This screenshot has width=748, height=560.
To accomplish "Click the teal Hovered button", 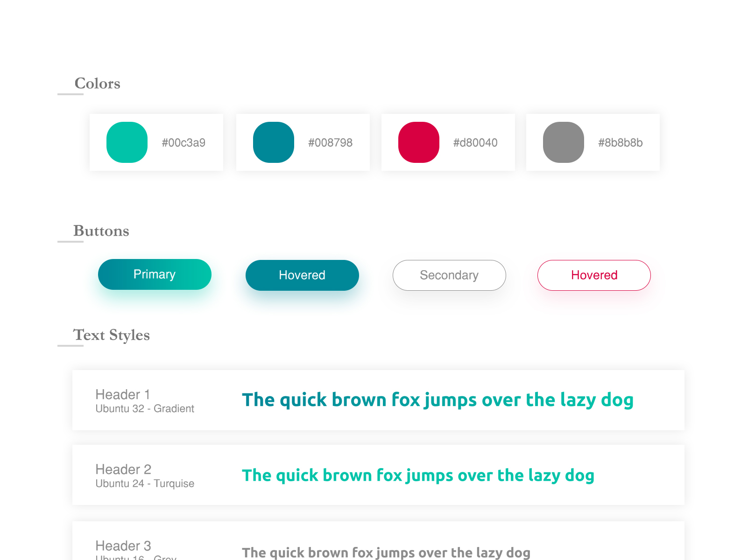I will click(x=302, y=275).
